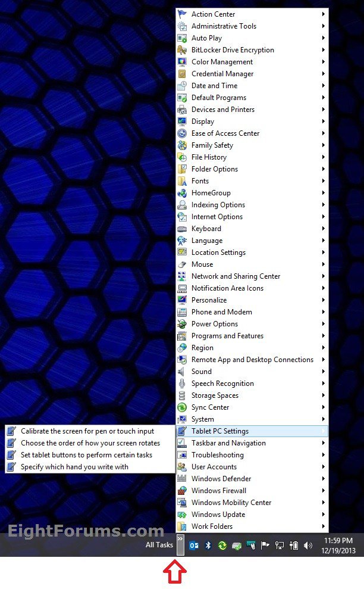
Task: Click the Credential Manager safe icon
Action: [x=182, y=74]
